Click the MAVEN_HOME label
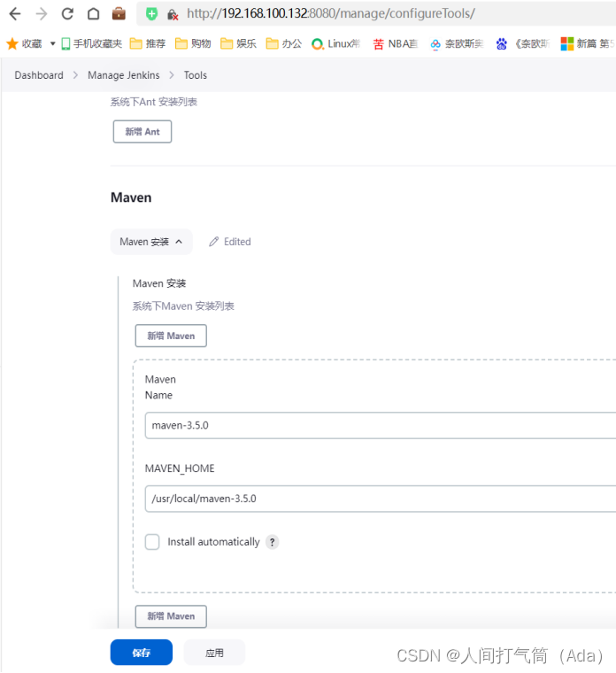 pyautogui.click(x=180, y=468)
